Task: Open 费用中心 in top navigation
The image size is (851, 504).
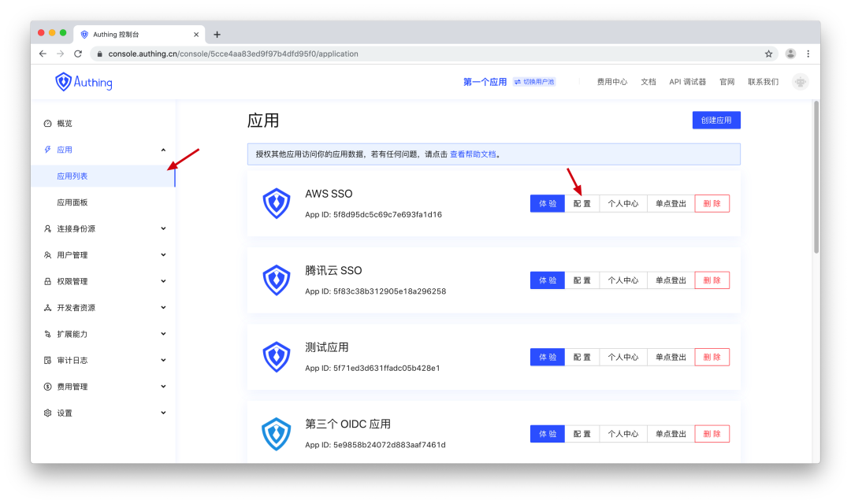Action: pos(611,82)
